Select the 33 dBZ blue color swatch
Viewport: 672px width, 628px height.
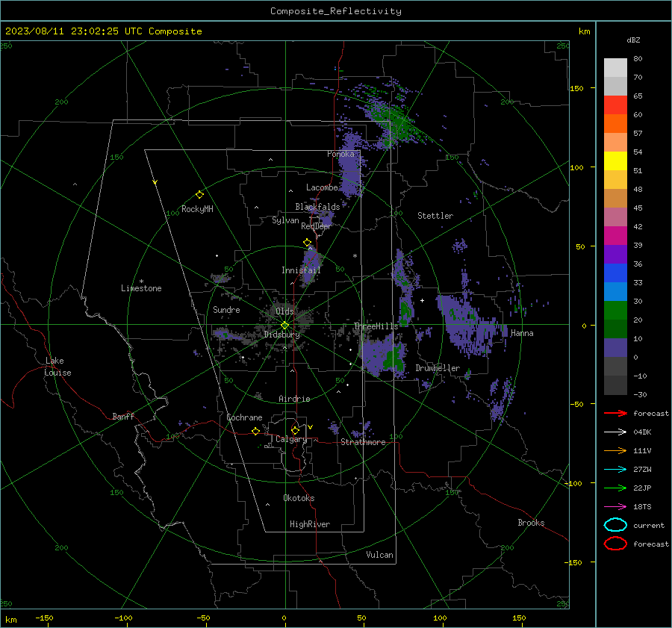coord(615,273)
